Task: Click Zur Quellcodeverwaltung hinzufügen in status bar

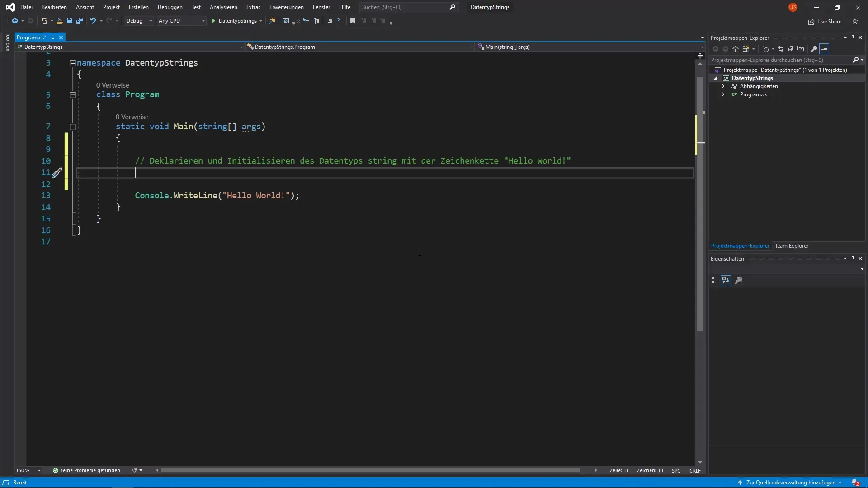Action: [790, 483]
